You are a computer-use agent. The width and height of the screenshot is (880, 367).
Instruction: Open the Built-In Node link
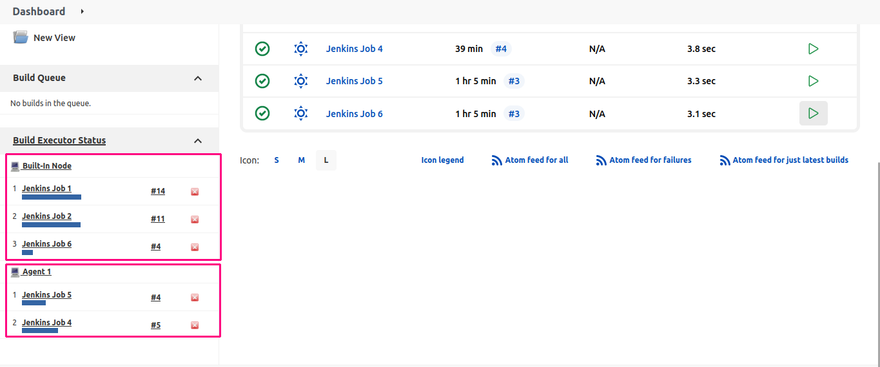(47, 166)
